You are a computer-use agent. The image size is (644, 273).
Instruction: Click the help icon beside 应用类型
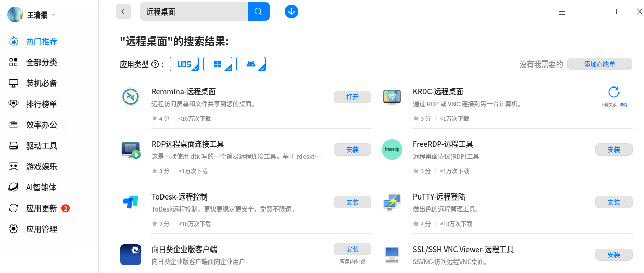tap(155, 65)
